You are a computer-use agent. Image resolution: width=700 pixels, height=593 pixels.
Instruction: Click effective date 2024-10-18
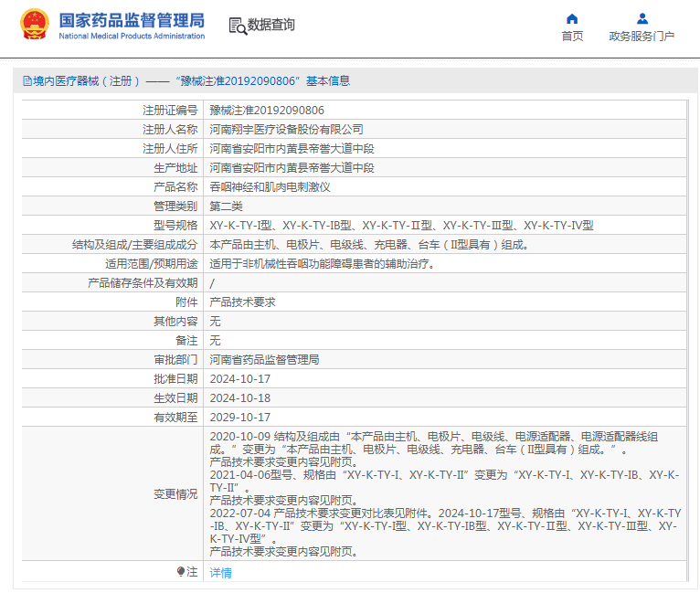coord(240,398)
